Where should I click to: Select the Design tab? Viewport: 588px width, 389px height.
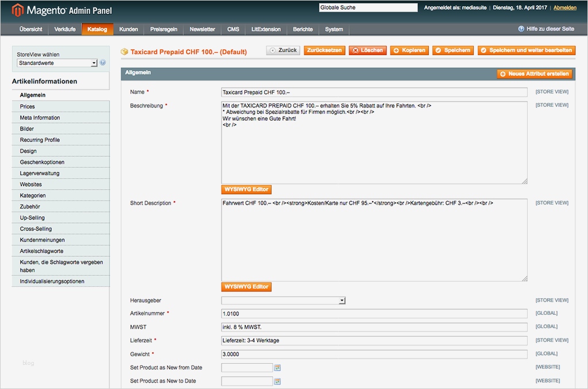[x=61, y=151]
